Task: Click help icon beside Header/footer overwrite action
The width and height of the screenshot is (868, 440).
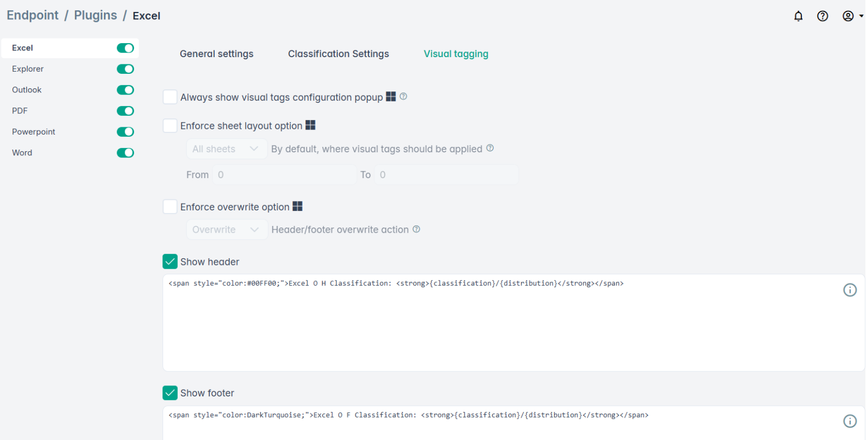Action: 416,229
